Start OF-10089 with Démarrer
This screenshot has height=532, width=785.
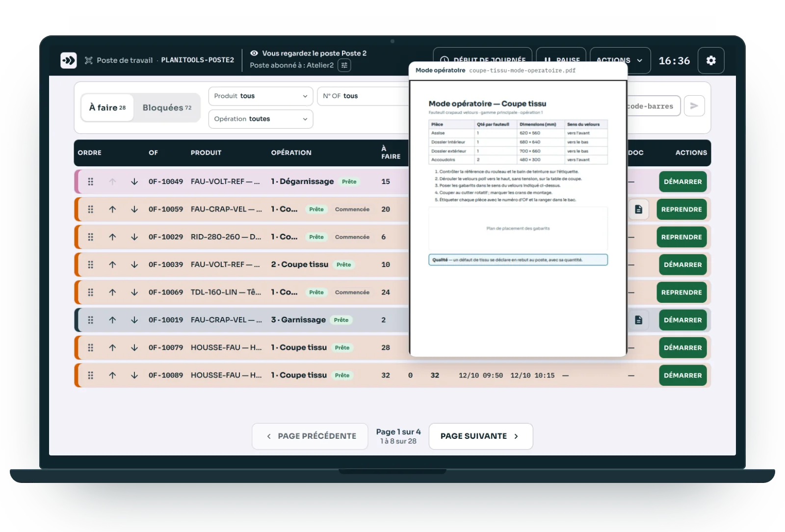click(683, 375)
